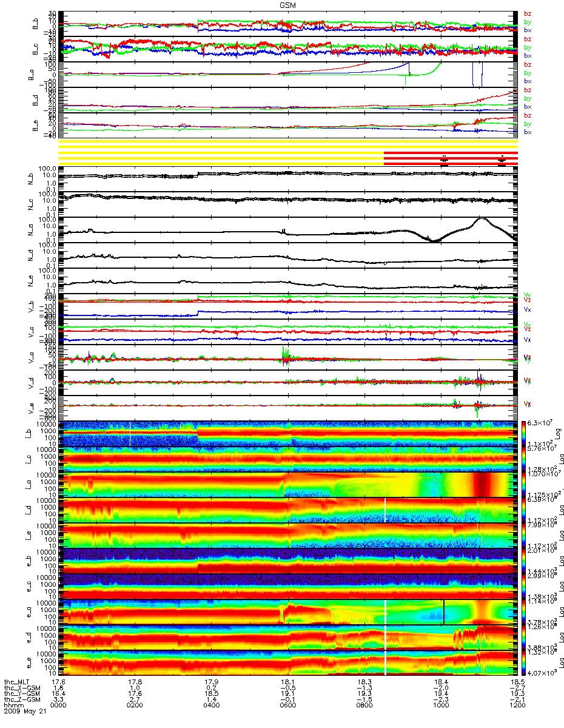Click the white data gap in i_d spectrogram
The height and width of the screenshot is (728, 564).
[384, 510]
